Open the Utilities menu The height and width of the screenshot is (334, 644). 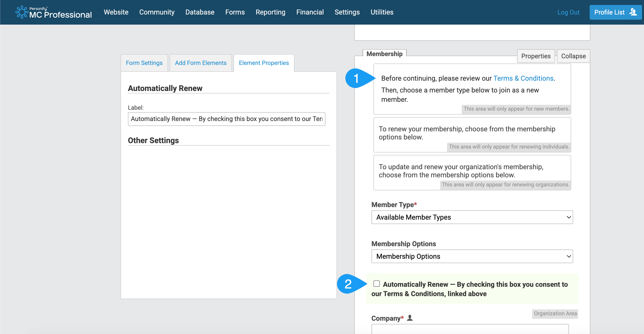[382, 12]
